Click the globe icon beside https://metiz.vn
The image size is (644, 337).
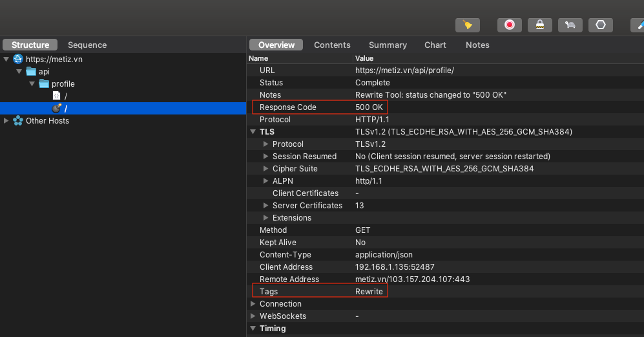pyautogui.click(x=18, y=59)
